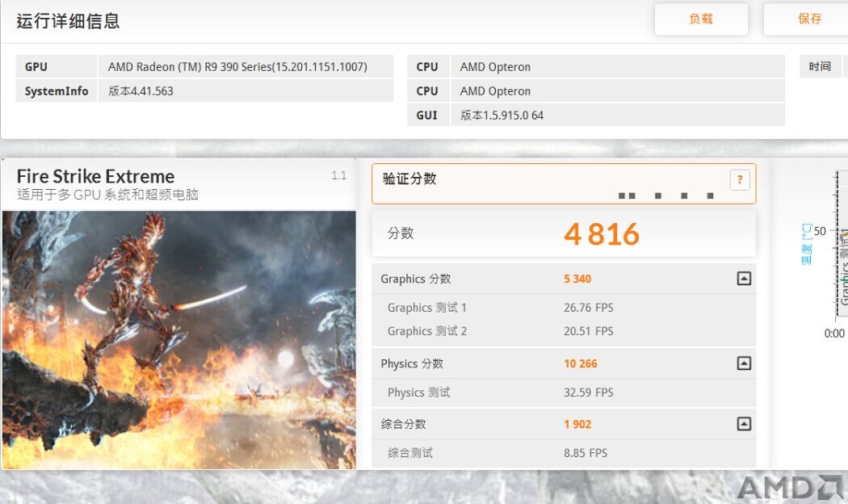Collapse the Graphics 分数 section
Image resolution: width=848 pixels, height=504 pixels.
click(744, 279)
